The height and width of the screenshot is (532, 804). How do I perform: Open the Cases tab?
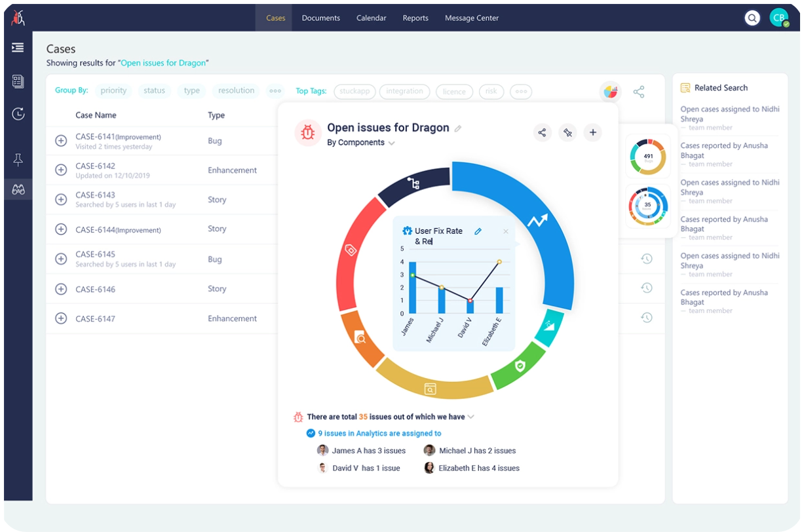[275, 18]
